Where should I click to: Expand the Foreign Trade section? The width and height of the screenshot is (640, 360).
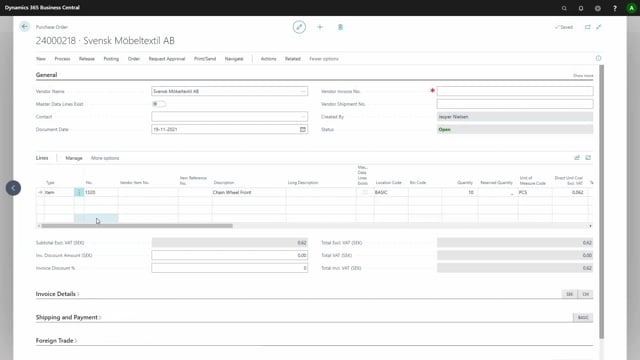pyautogui.click(x=56, y=340)
